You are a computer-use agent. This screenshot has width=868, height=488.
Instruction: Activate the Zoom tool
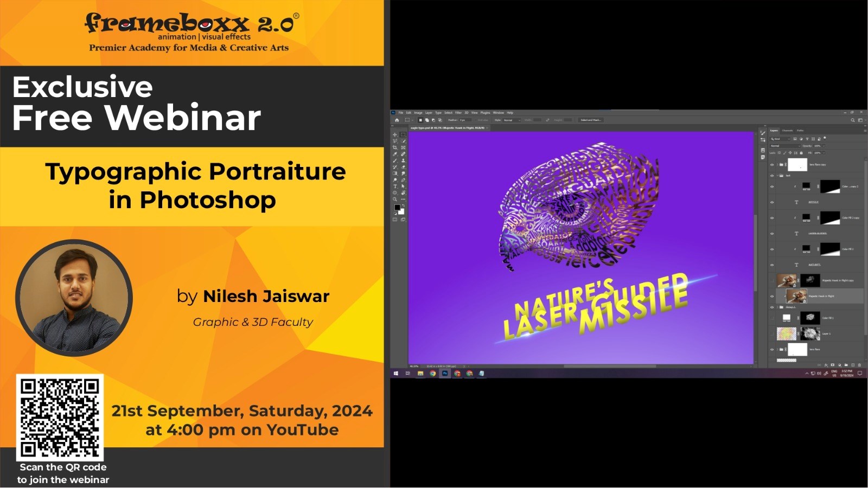(395, 200)
